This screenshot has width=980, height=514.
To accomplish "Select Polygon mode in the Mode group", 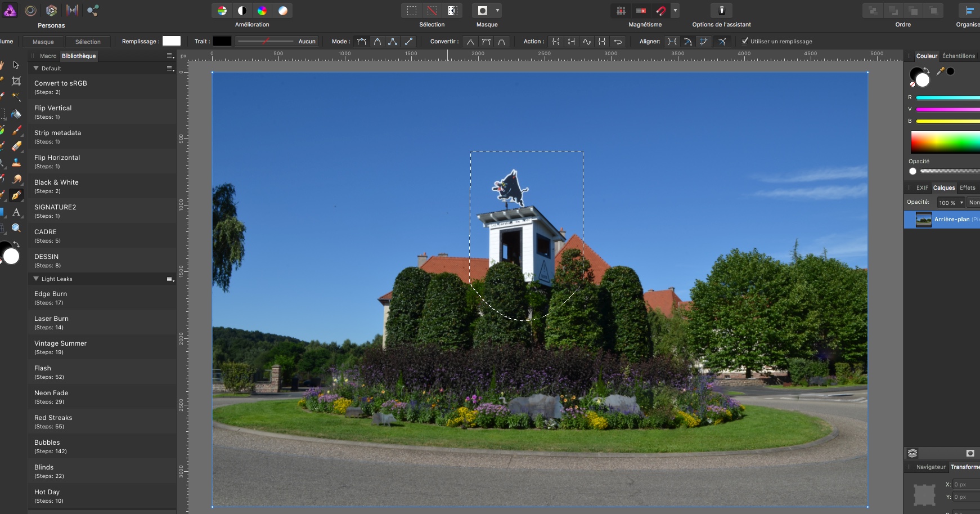I will pos(393,41).
